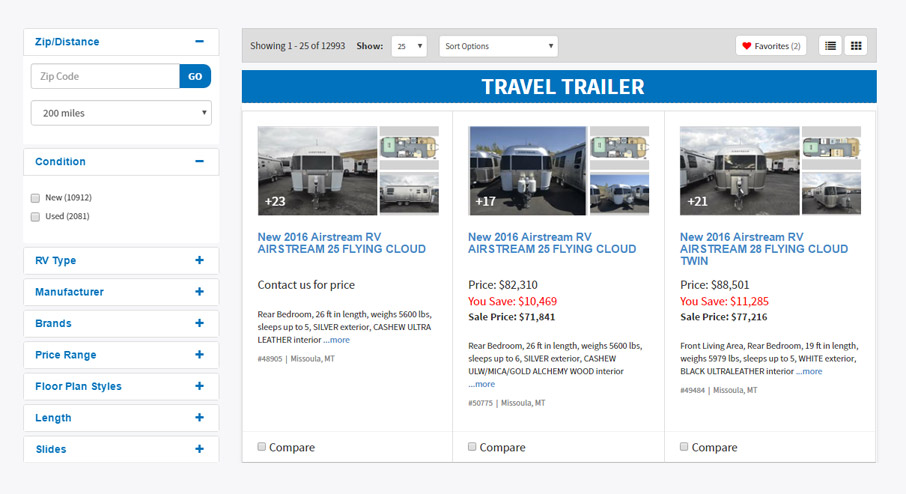
Task: Open main photo with +17 overlay
Action: [x=528, y=171]
